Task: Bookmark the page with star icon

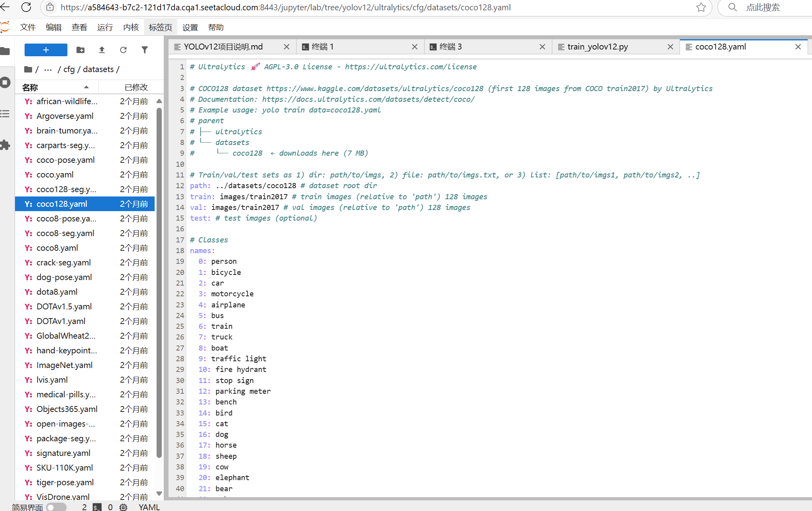Action: pyautogui.click(x=701, y=7)
